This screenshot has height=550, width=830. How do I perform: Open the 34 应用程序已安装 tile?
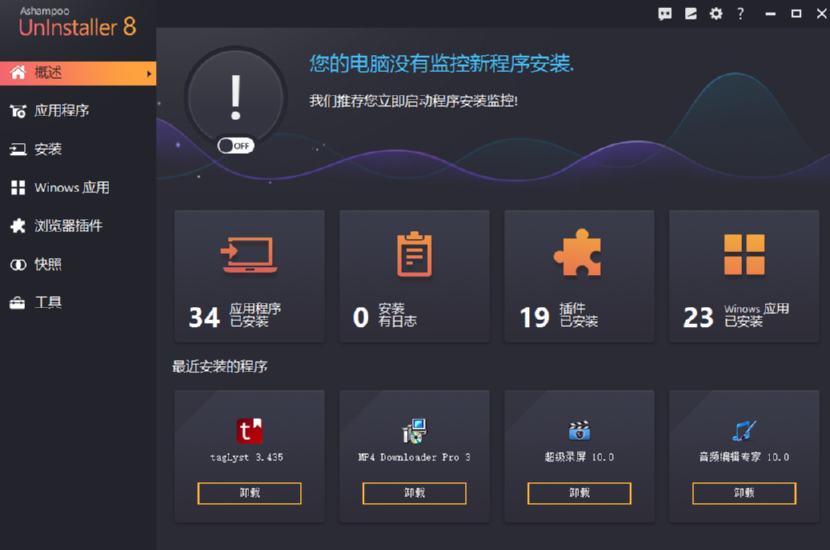pos(249,276)
